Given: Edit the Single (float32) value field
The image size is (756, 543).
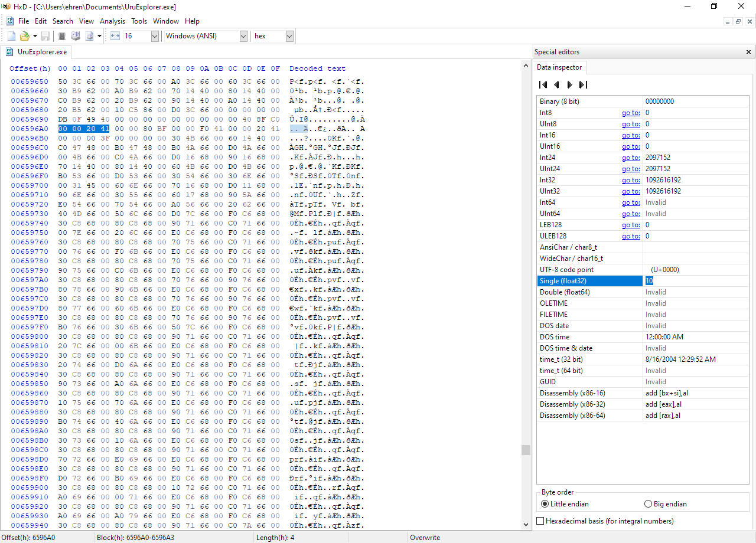Looking at the screenshot, I should [696, 281].
